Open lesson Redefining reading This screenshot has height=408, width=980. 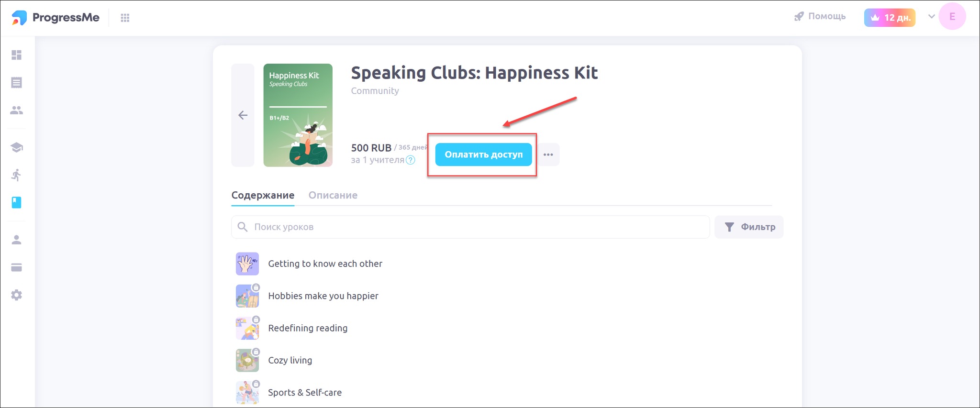point(308,328)
